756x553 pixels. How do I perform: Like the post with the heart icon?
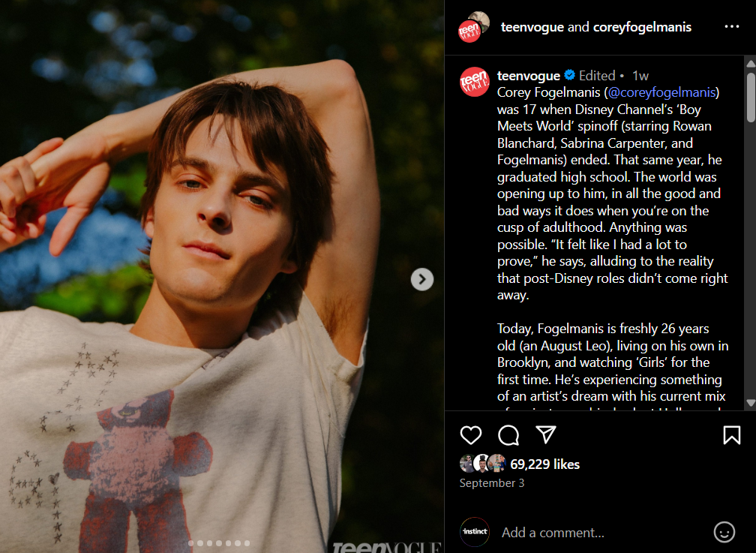(471, 435)
